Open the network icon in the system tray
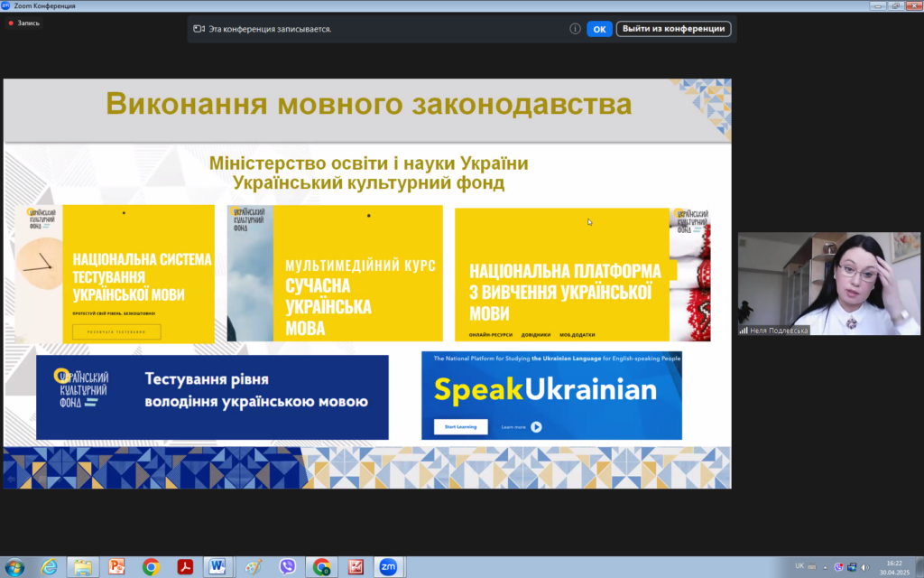 point(852,567)
